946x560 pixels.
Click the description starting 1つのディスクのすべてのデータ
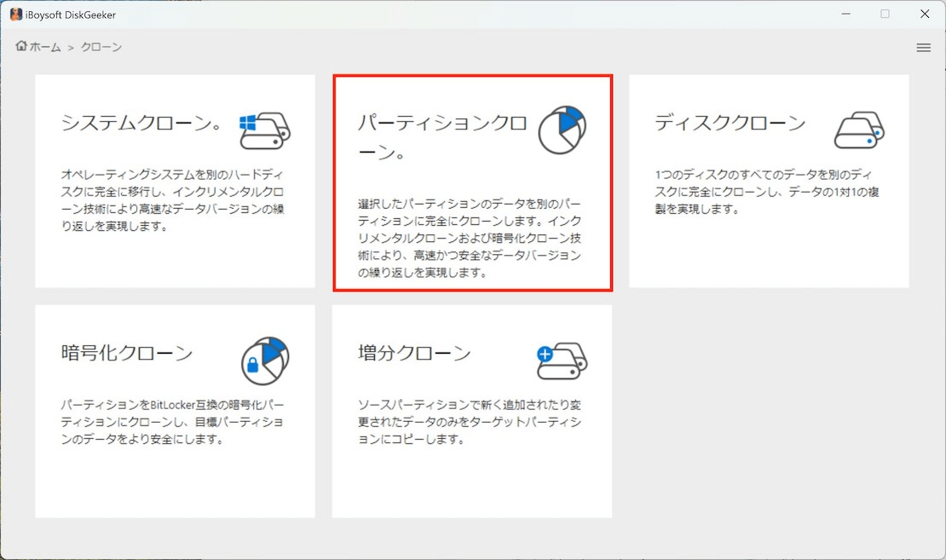click(x=767, y=192)
